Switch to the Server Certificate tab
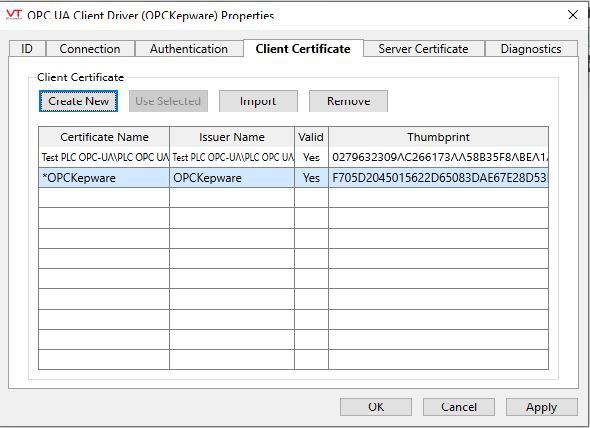This screenshot has height=428, width=590. [x=424, y=49]
